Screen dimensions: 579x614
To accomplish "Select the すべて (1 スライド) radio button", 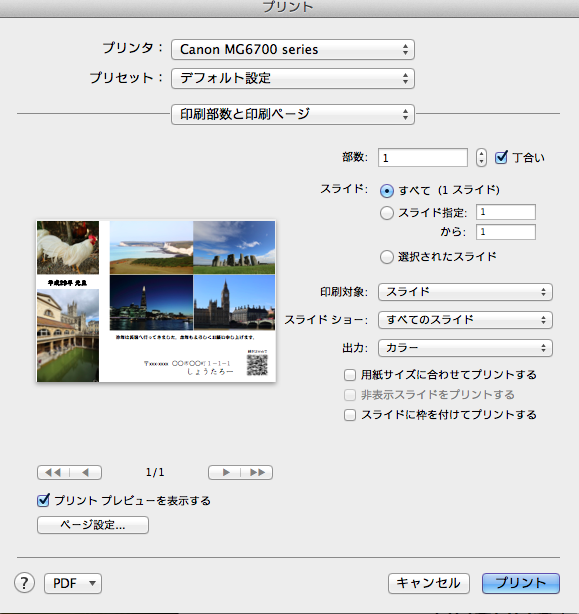I will [x=387, y=191].
